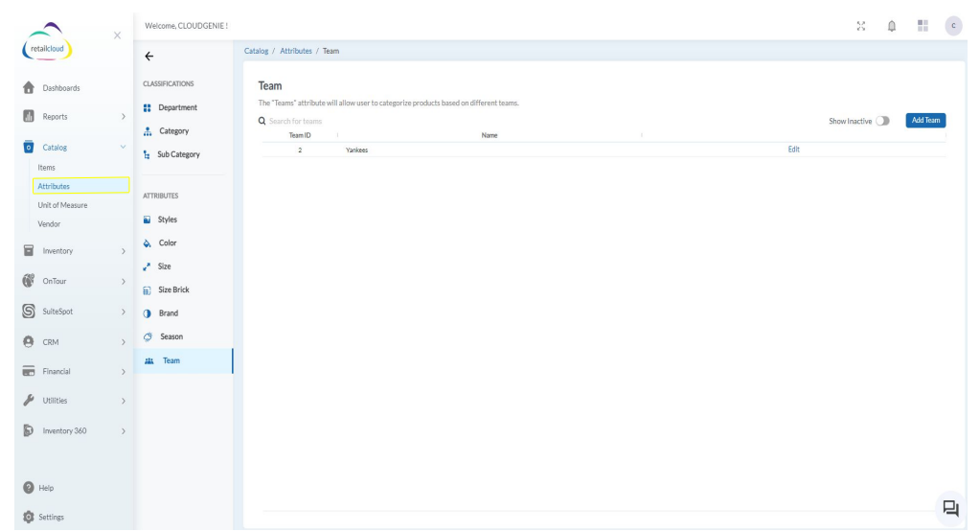
Task: Click the Catalog icon in the sidebar
Action: click(x=29, y=147)
